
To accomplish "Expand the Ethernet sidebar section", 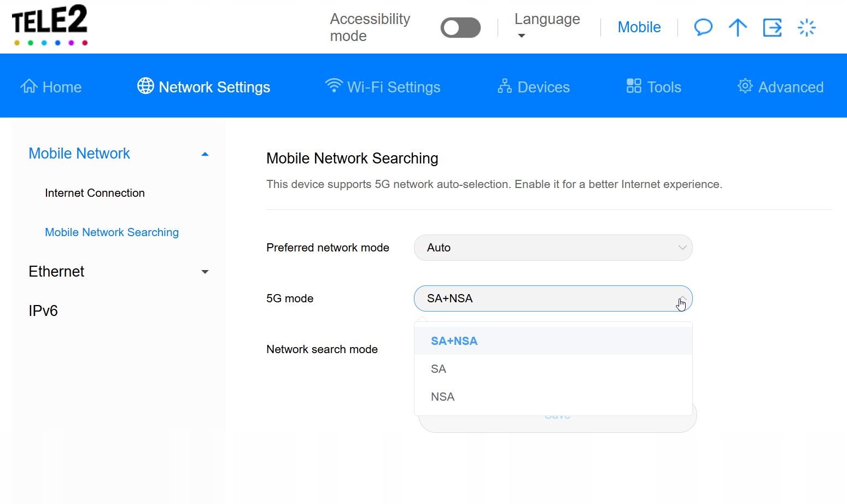I will tap(205, 272).
